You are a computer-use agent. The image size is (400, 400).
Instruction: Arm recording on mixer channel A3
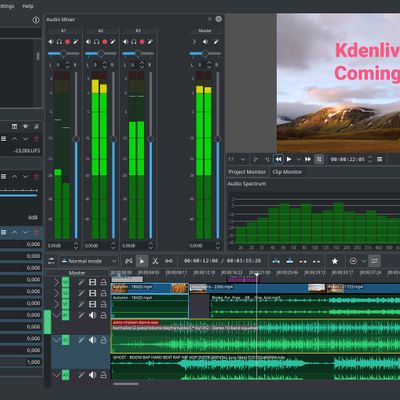click(142, 42)
